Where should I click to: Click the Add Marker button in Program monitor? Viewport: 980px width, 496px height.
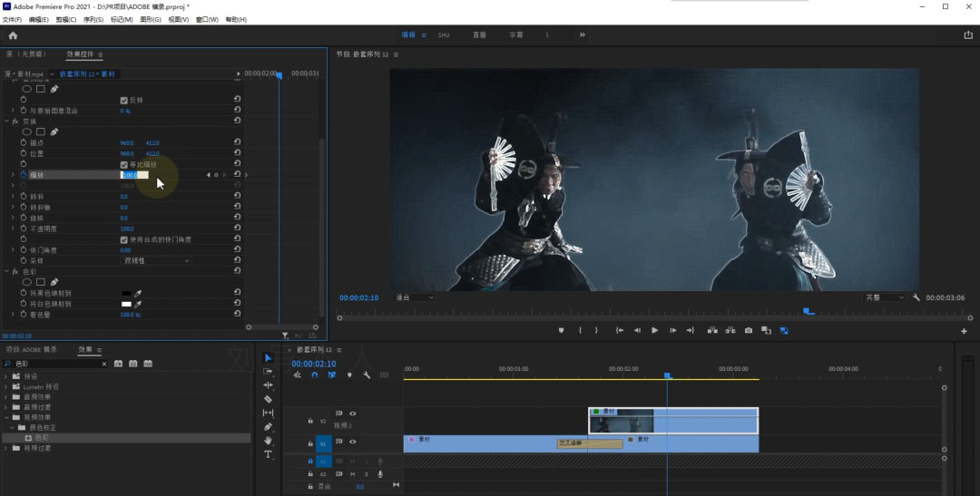[x=562, y=330]
